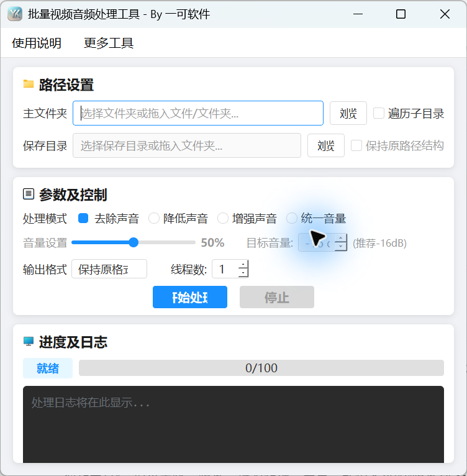
Task: Decrease 目标音量 with the down arrow
Action: tap(341, 247)
